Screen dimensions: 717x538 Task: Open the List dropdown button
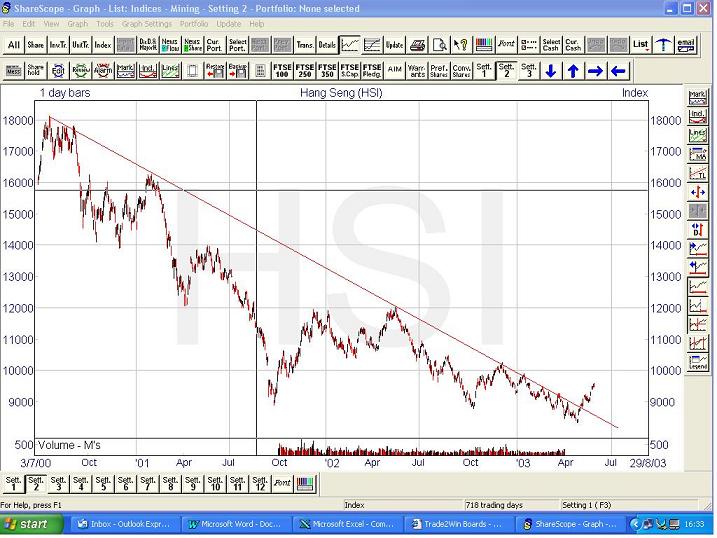point(641,45)
